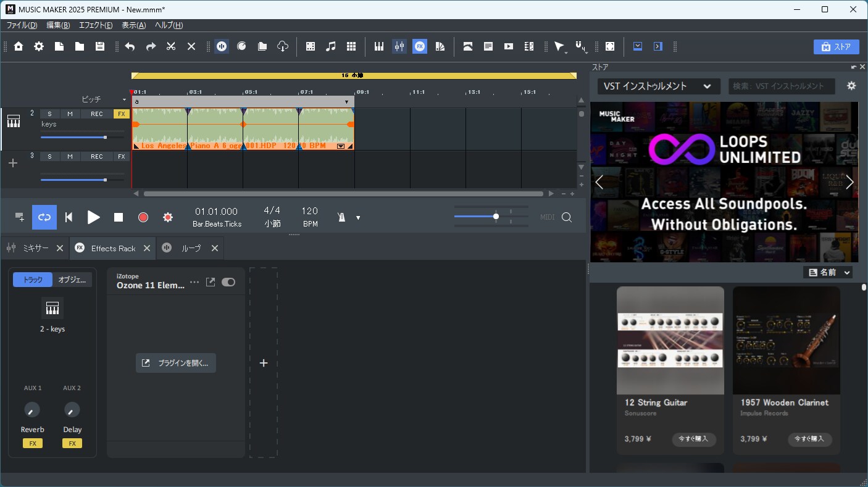Open the エフェクト menu
This screenshot has height=487, width=868.
click(95, 25)
